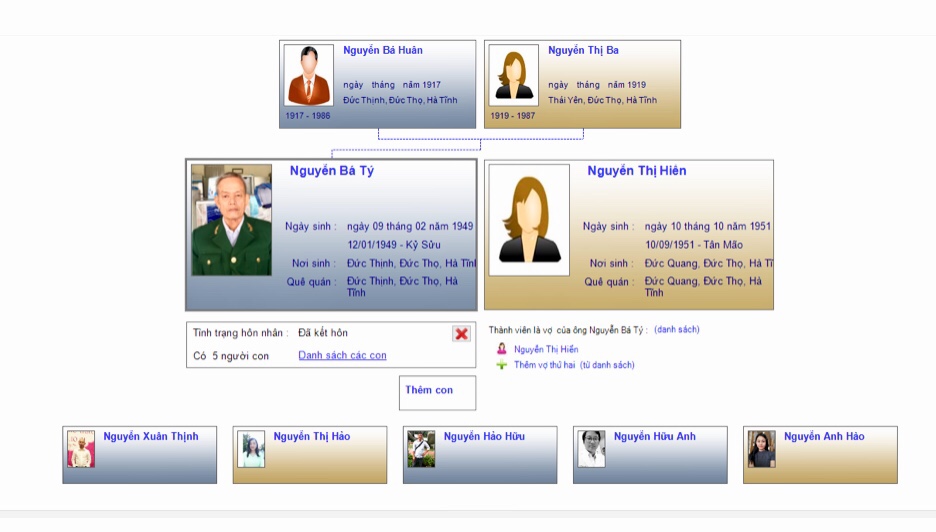
Task: Click the green plus add second wife icon
Action: point(501,365)
